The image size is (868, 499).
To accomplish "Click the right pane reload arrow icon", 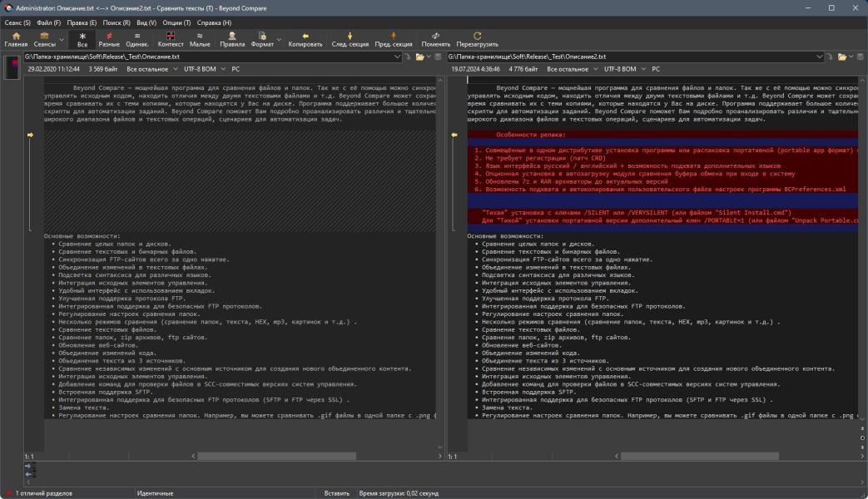I will [830, 57].
